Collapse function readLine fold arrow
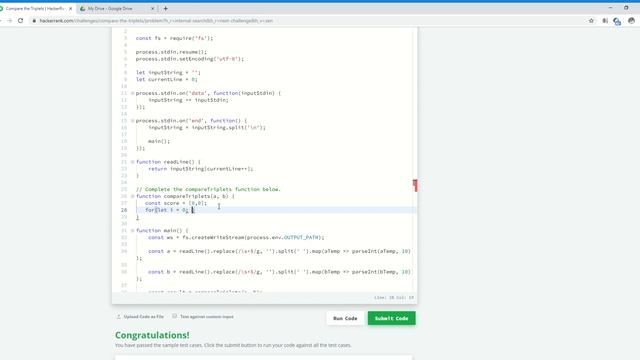The width and height of the screenshot is (640, 360). 132,162
